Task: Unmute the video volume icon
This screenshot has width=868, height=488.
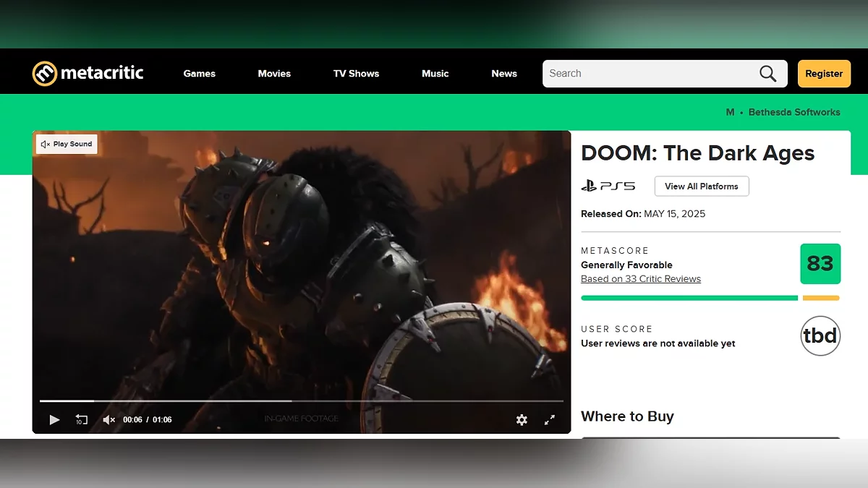Action: 109,419
